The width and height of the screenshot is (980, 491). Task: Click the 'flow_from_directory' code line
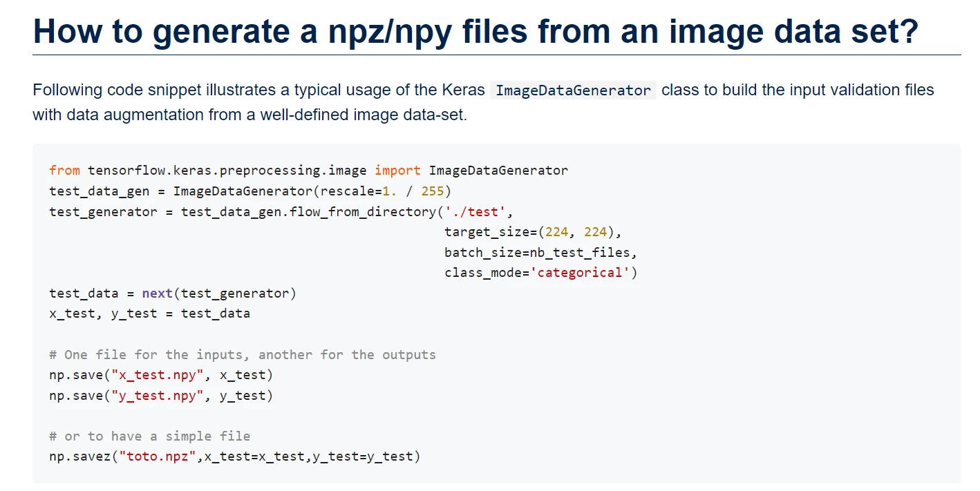pyautogui.click(x=281, y=211)
